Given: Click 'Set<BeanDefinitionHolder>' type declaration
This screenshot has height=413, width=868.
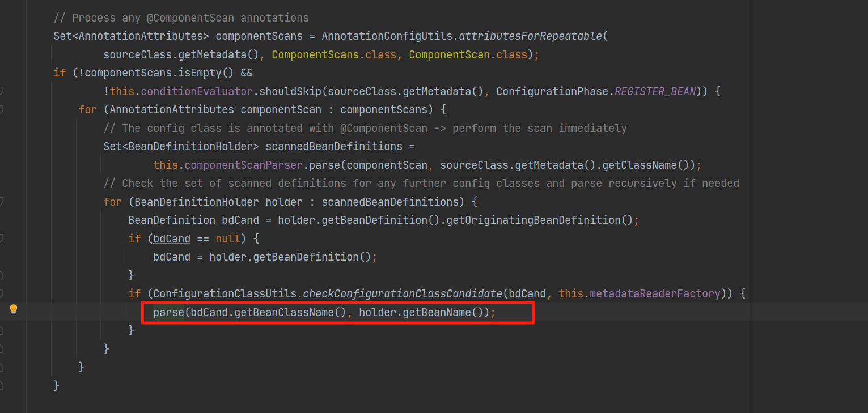Looking at the screenshot, I should [181, 146].
